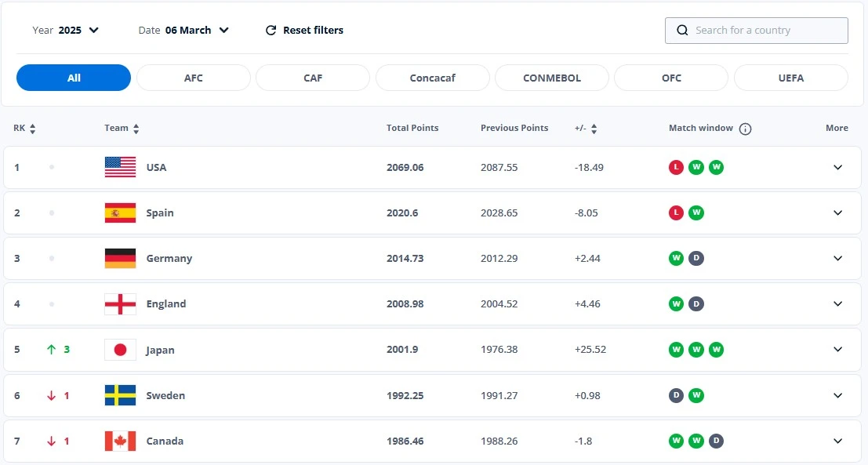
Task: Open the Spain team link
Action: [x=160, y=213]
